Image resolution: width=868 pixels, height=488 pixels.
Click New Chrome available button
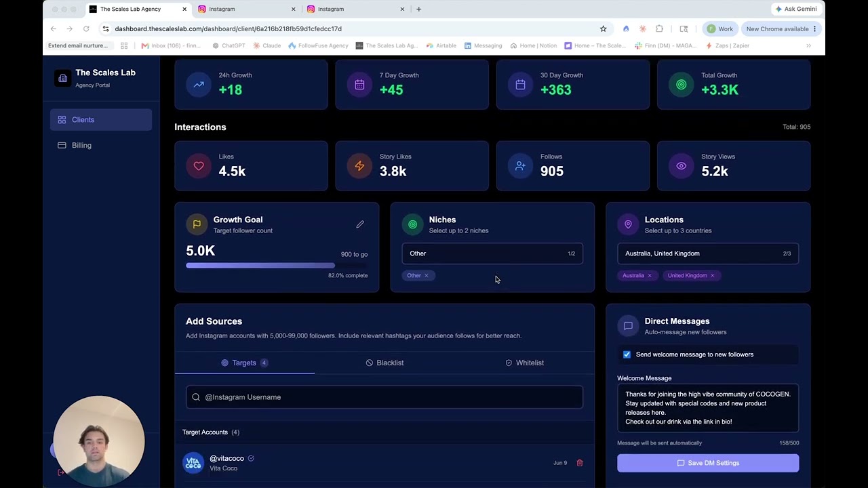(781, 28)
